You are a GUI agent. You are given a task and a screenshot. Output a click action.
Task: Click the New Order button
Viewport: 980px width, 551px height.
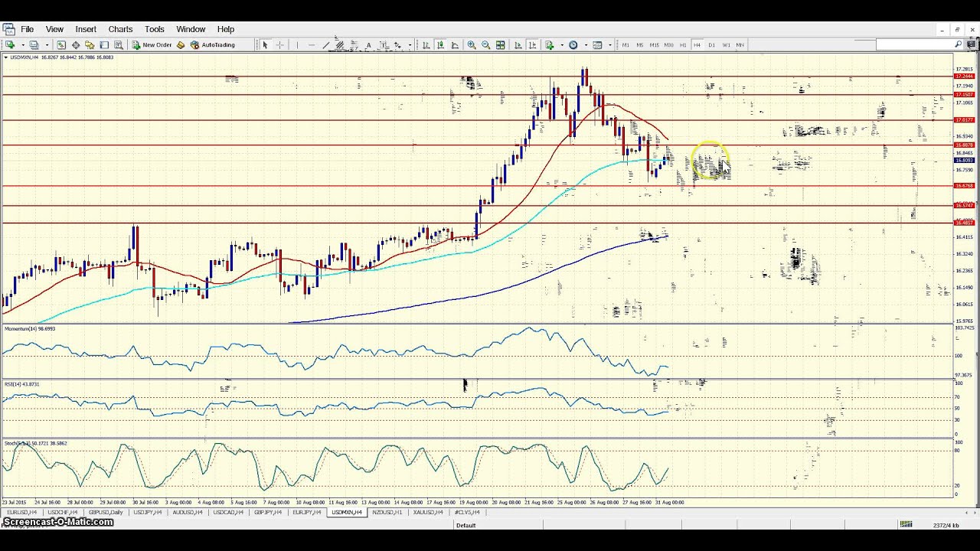tap(152, 45)
